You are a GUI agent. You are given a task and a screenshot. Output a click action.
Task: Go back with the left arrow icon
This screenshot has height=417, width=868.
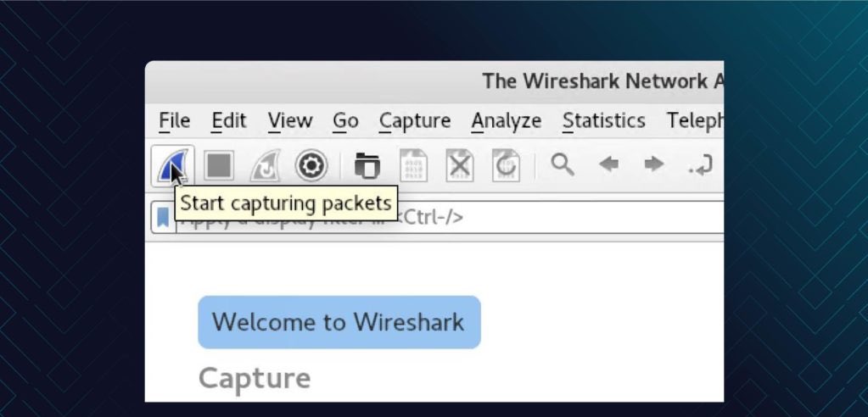point(609,164)
